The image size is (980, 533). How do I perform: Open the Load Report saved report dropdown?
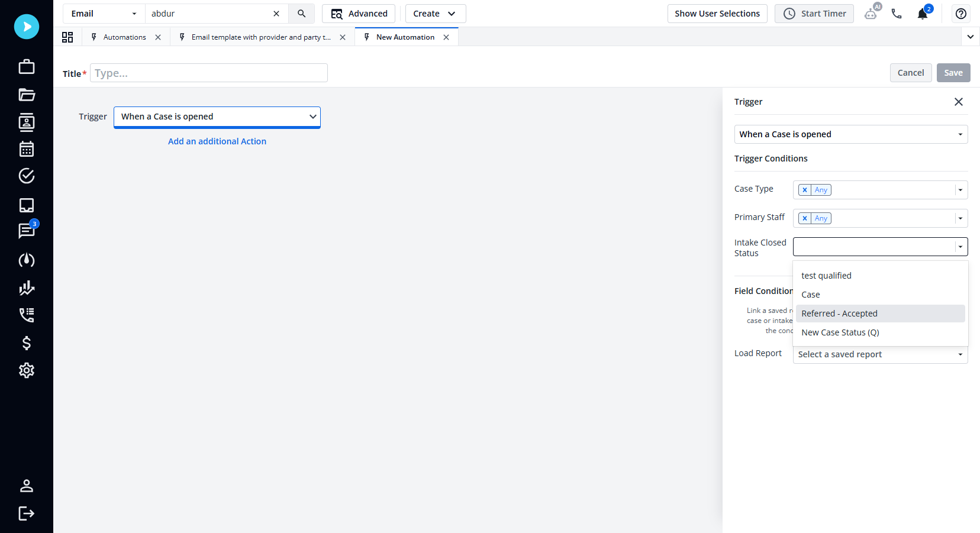(x=880, y=354)
